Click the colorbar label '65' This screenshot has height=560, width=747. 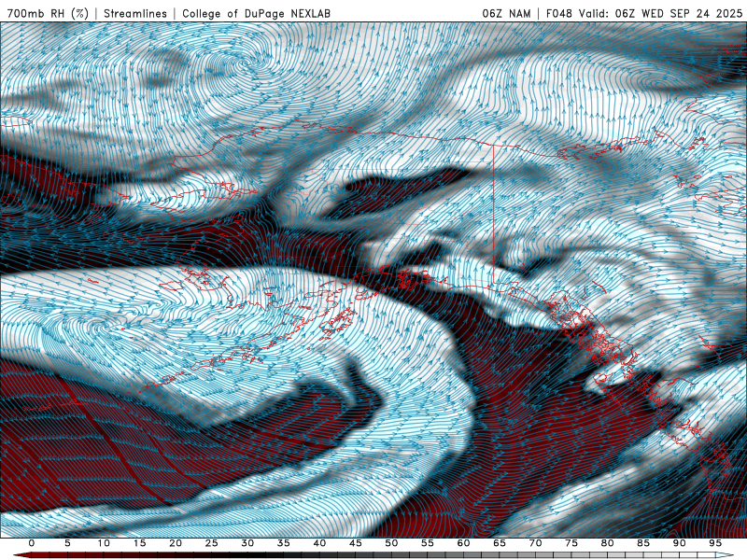500,543
